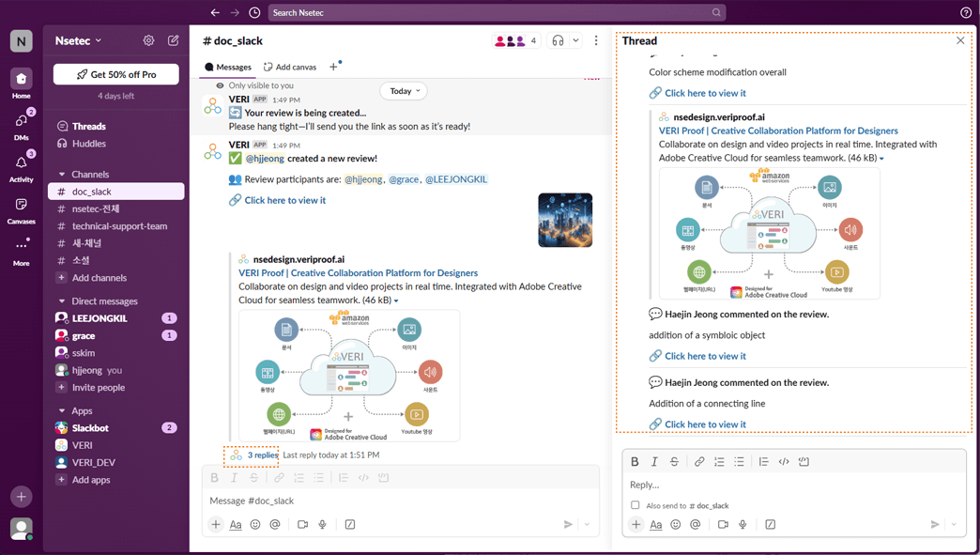Click Bold in thread reply toolbar
Screen dimensions: 980x555
pos(635,462)
